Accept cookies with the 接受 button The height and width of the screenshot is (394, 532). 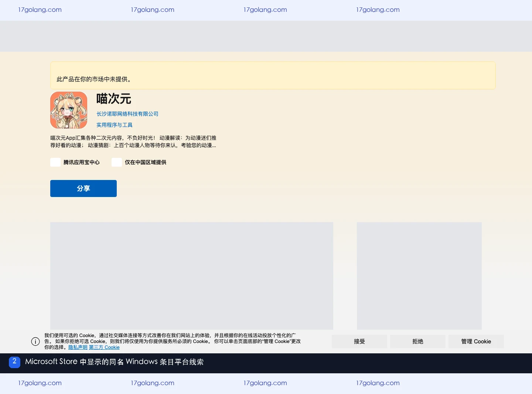(x=359, y=342)
